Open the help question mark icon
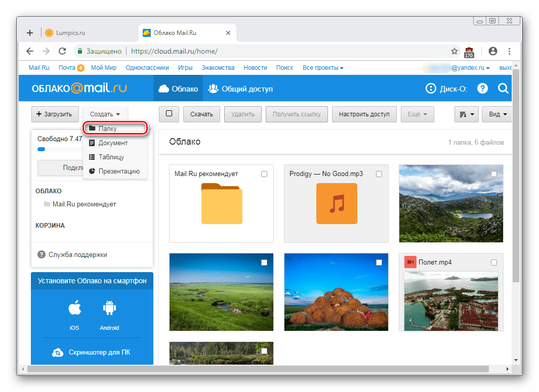 482,89
